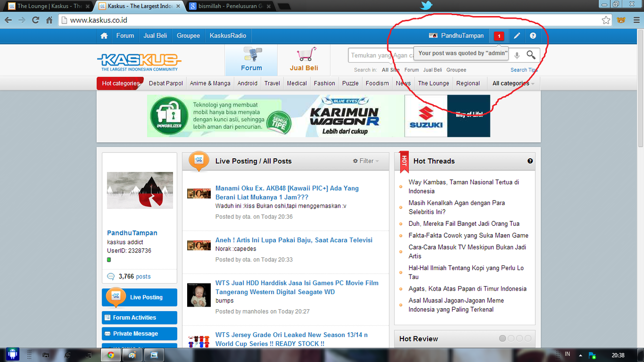Viewport: 644px width, 362px height.
Task: Click the speech bubble icon beside 3,766 posts
Action: 111,277
